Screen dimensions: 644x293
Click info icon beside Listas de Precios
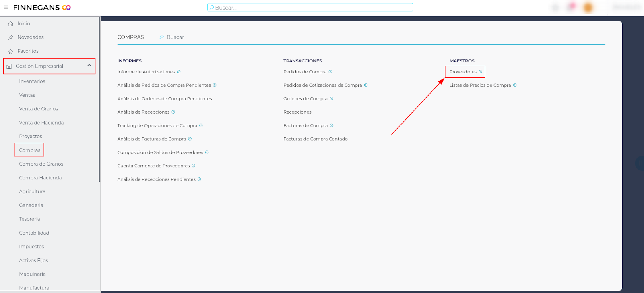point(515,85)
